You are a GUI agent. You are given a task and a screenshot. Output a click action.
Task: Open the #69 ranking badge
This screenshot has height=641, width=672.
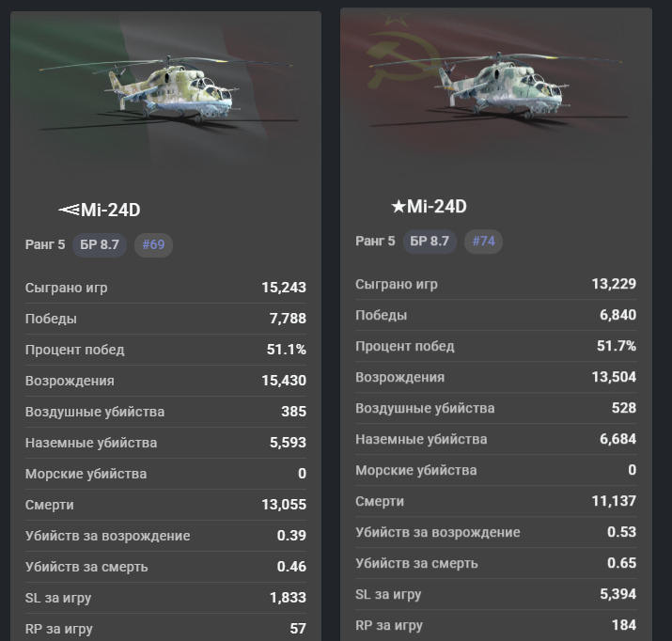pos(153,245)
